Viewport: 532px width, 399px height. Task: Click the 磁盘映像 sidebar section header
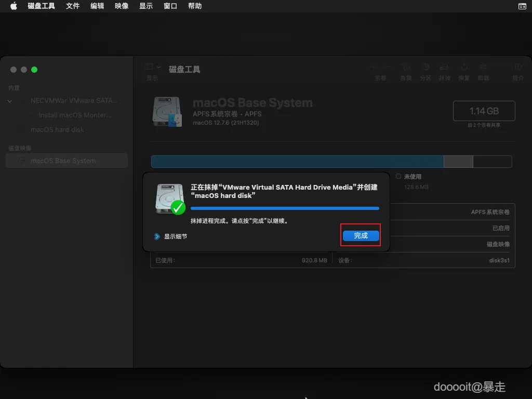click(20, 148)
